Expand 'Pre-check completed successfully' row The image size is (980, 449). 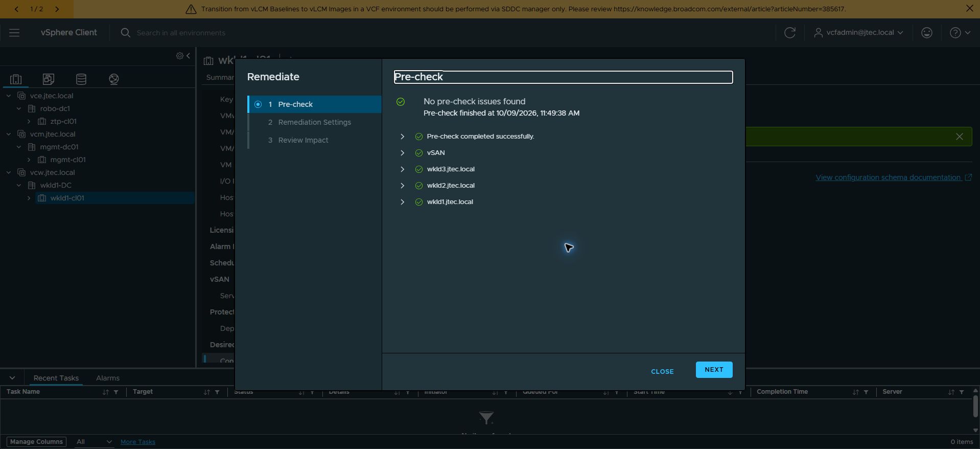click(403, 137)
